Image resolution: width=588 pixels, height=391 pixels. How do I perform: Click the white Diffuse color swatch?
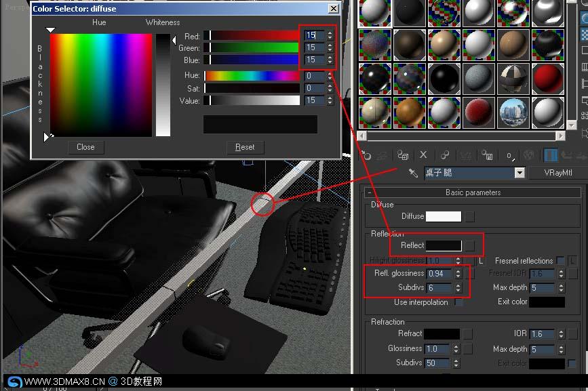[444, 216]
